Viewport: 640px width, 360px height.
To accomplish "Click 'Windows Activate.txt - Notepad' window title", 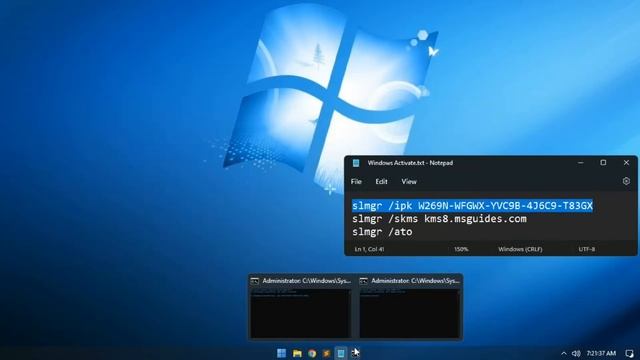I will point(410,163).
